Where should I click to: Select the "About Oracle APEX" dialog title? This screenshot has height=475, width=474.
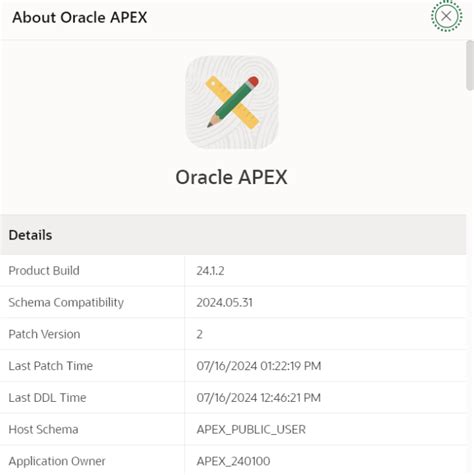80,17
